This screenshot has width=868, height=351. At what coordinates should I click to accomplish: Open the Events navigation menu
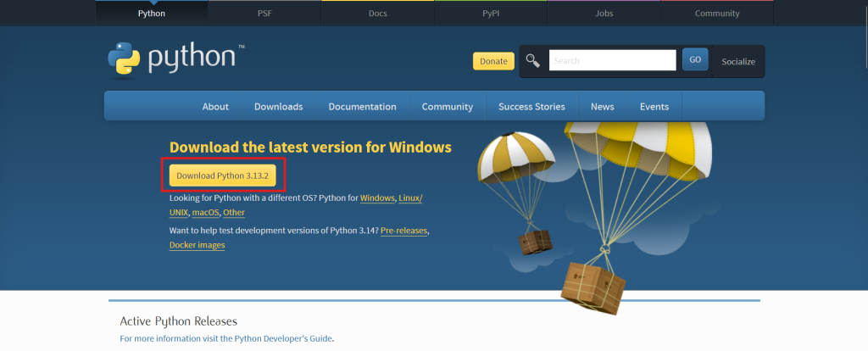654,107
